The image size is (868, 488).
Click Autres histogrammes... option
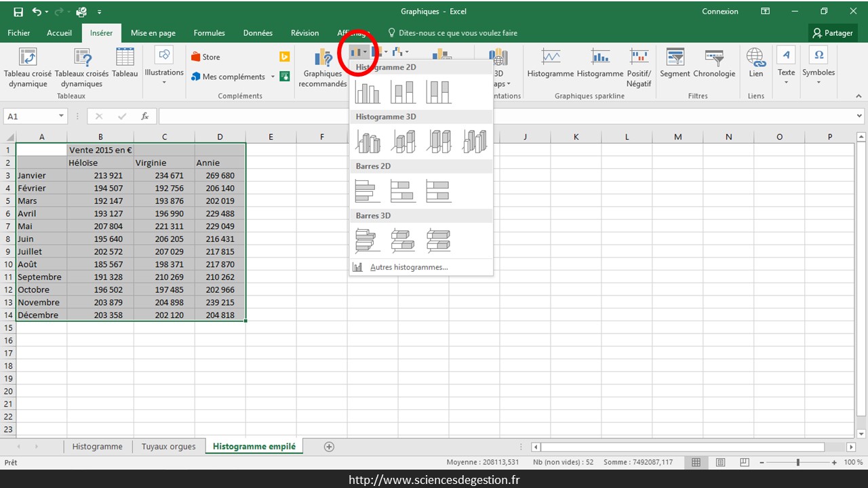(408, 267)
